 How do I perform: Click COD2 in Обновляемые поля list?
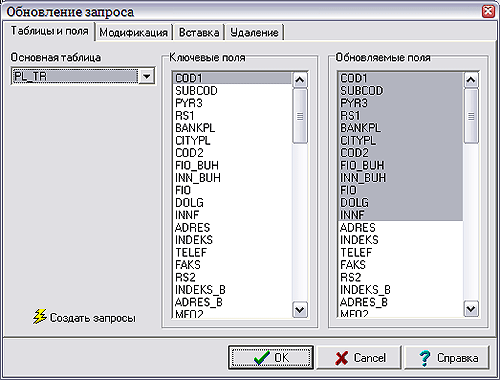(x=401, y=153)
